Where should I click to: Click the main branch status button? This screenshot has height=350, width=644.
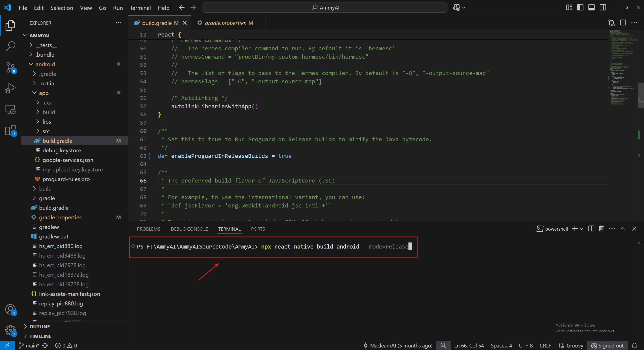[x=30, y=345]
